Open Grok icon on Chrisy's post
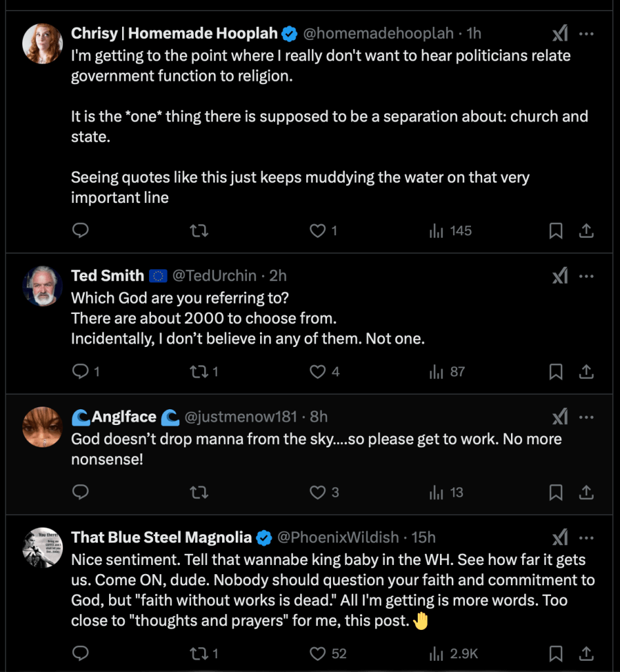The height and width of the screenshot is (672, 620). click(560, 34)
